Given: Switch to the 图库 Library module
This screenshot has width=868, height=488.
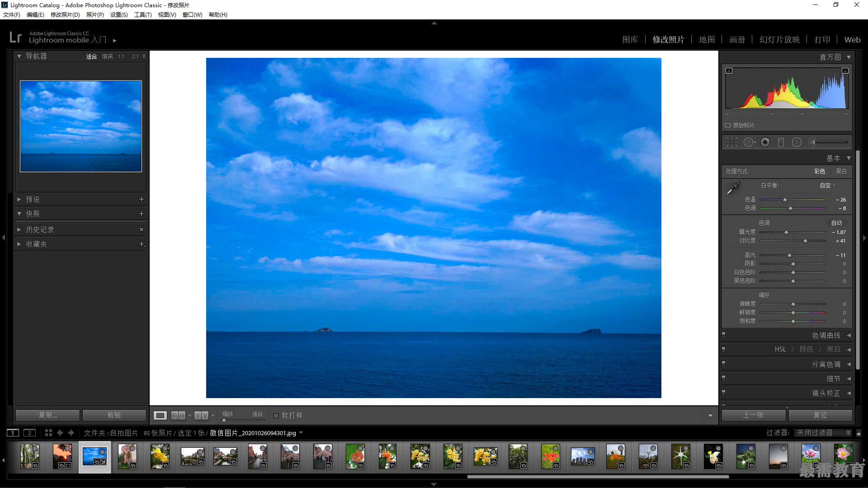Looking at the screenshot, I should coord(630,40).
